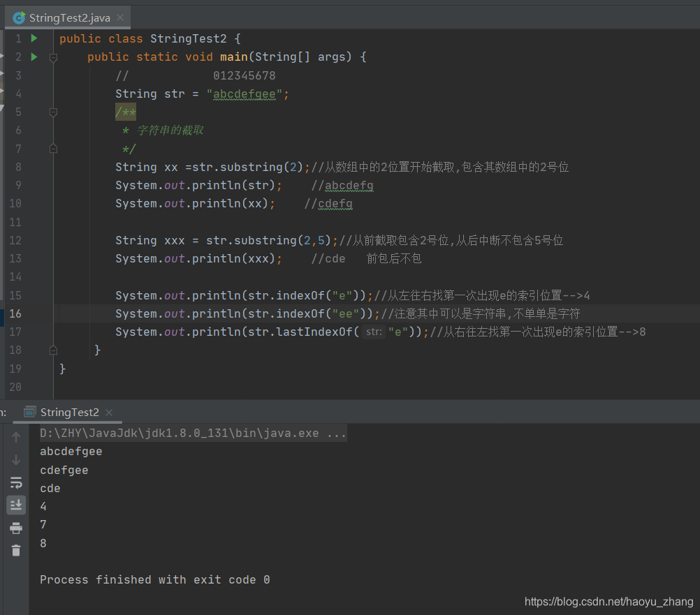700x615 pixels.
Task: Click the string literal "abcdefgee" on line 4
Action: (x=245, y=94)
